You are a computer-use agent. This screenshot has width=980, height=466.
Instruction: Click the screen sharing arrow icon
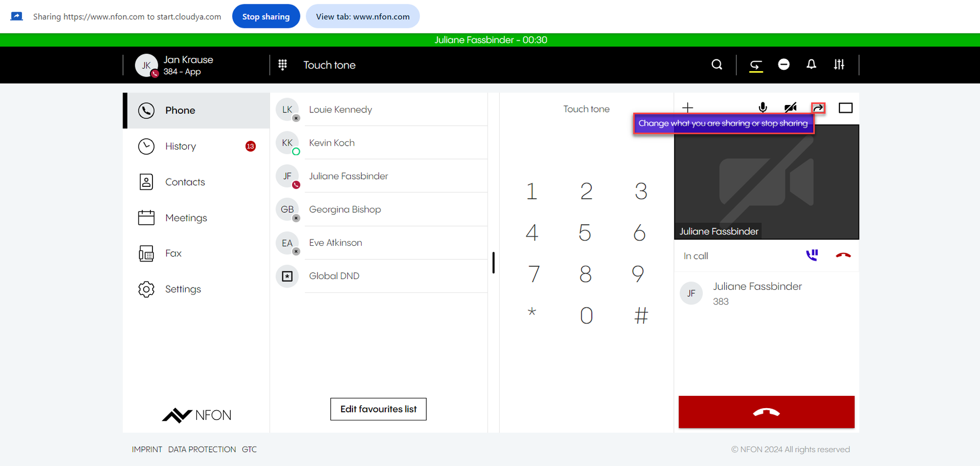818,108
